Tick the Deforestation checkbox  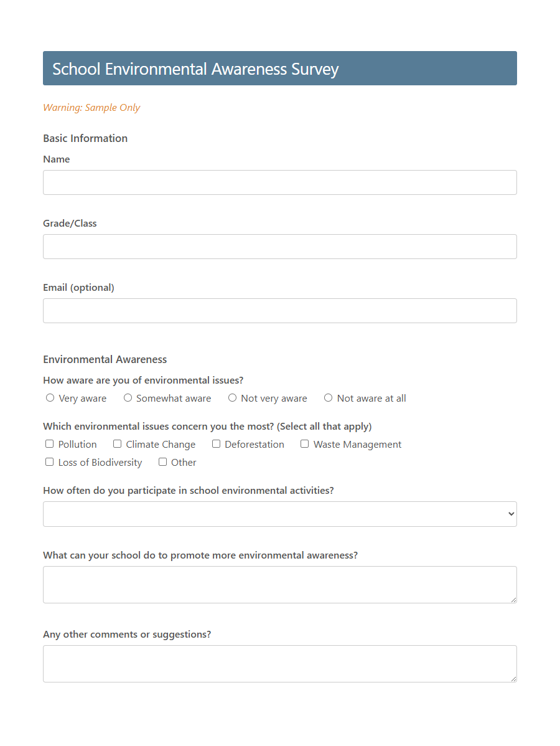216,443
